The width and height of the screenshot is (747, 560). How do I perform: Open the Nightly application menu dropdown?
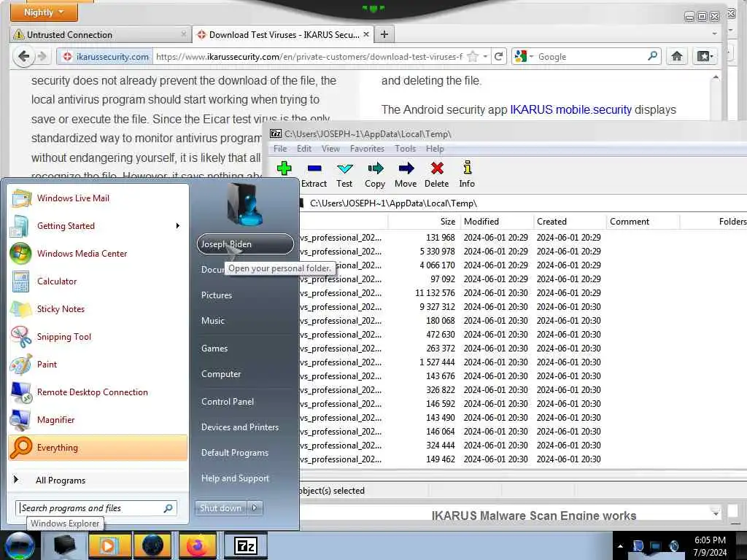point(44,12)
